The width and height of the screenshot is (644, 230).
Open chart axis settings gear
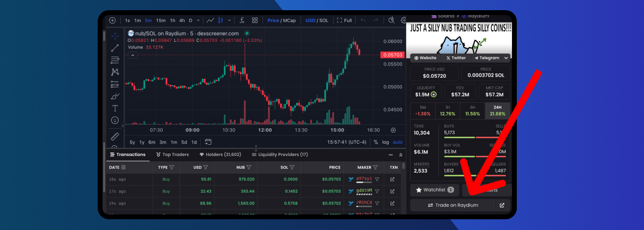pyautogui.click(x=394, y=130)
